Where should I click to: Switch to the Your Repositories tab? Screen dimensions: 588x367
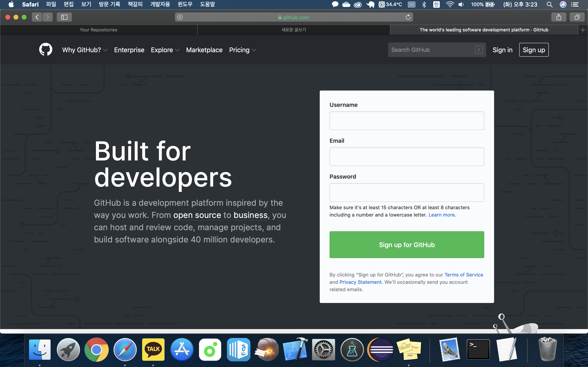98,30
